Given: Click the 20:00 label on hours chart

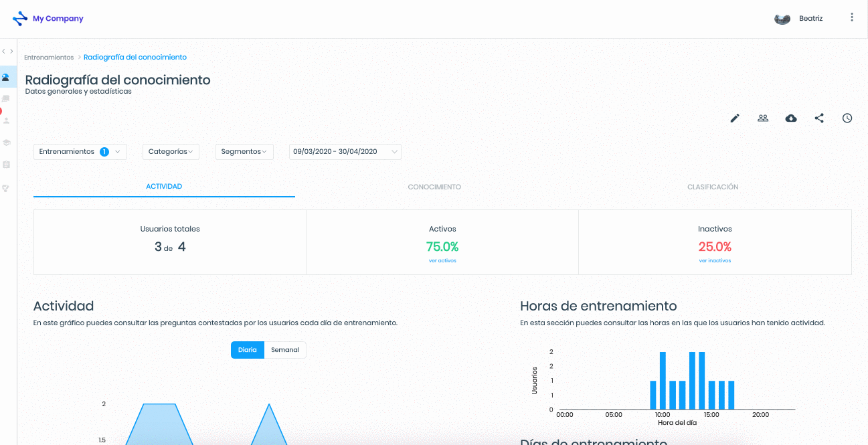Looking at the screenshot, I should point(760,415).
